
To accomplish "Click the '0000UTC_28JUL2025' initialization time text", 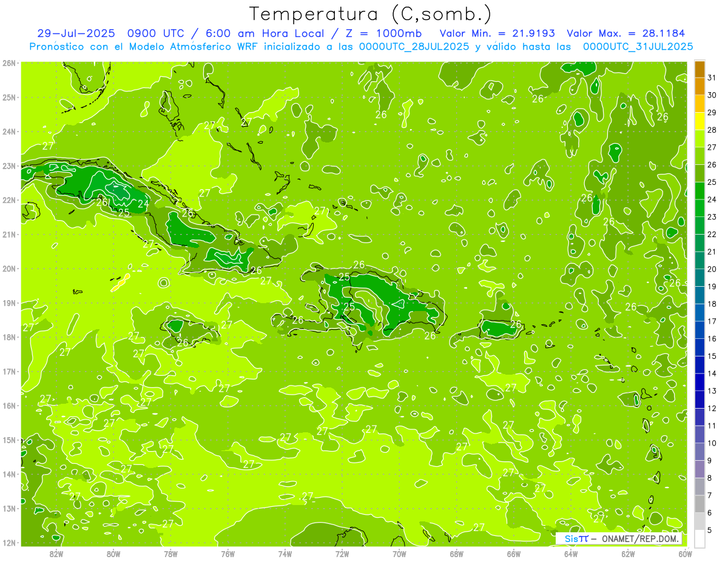I will click(414, 46).
